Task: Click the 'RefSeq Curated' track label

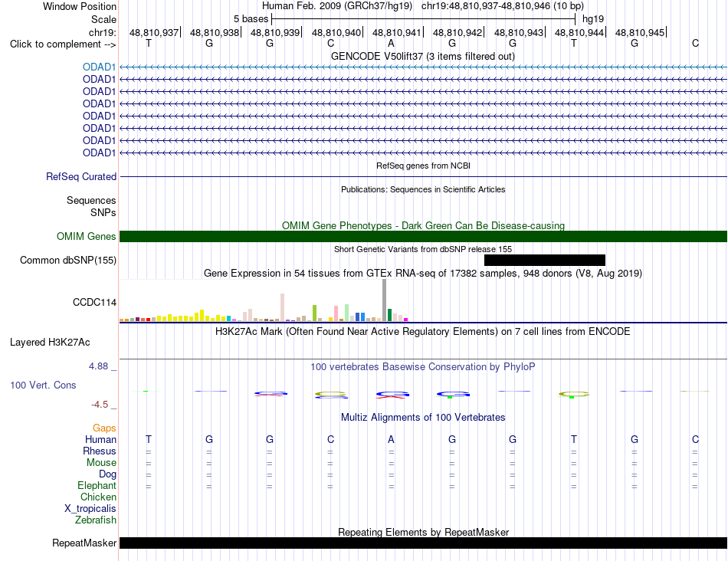Action: click(81, 176)
